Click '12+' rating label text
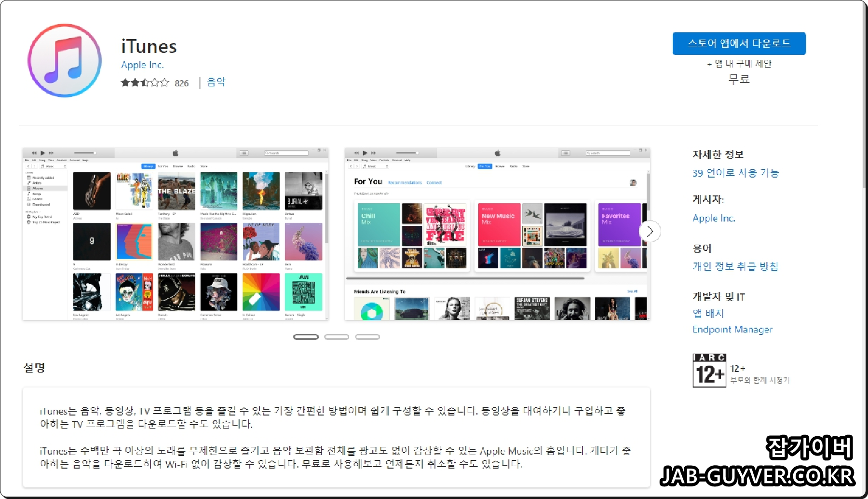The width and height of the screenshot is (868, 499). pos(737,368)
